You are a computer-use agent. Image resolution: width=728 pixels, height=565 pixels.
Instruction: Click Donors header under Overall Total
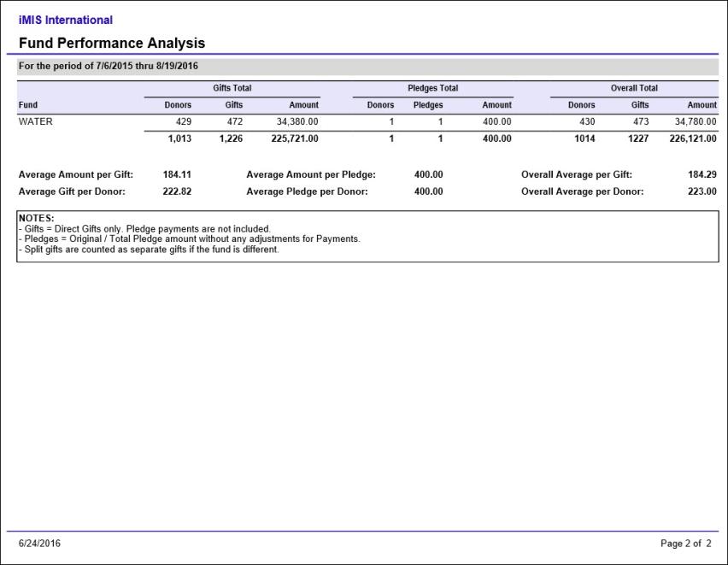tap(581, 104)
